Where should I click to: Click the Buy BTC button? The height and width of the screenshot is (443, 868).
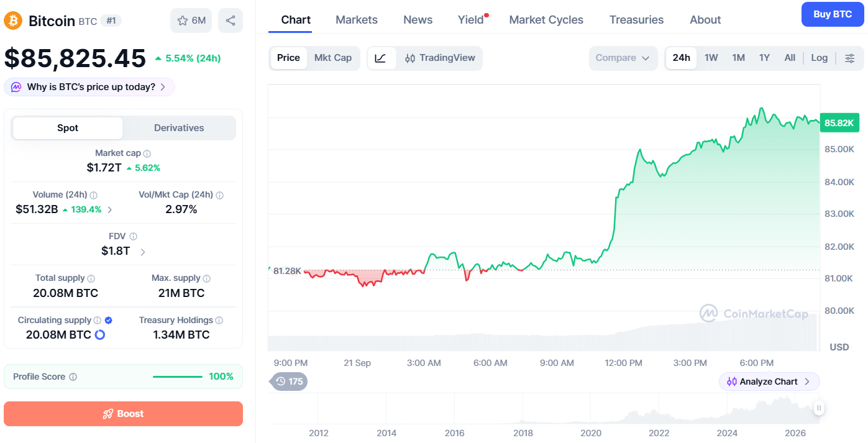pos(833,14)
